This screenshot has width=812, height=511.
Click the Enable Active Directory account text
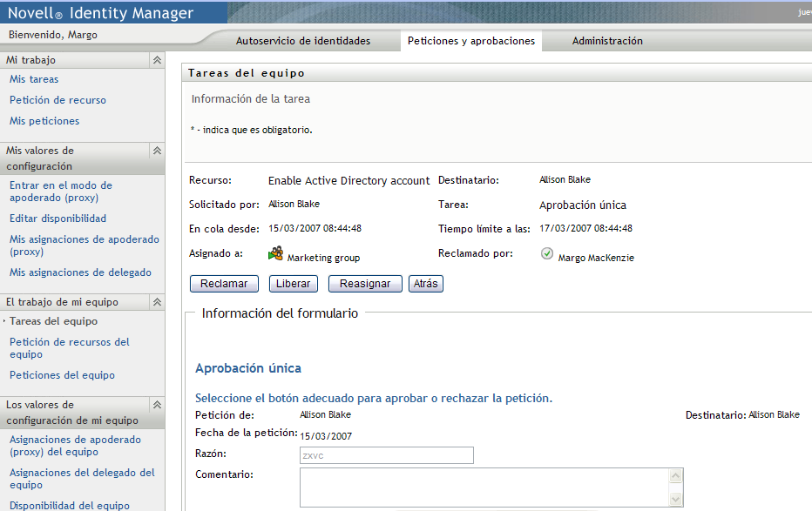click(x=349, y=180)
